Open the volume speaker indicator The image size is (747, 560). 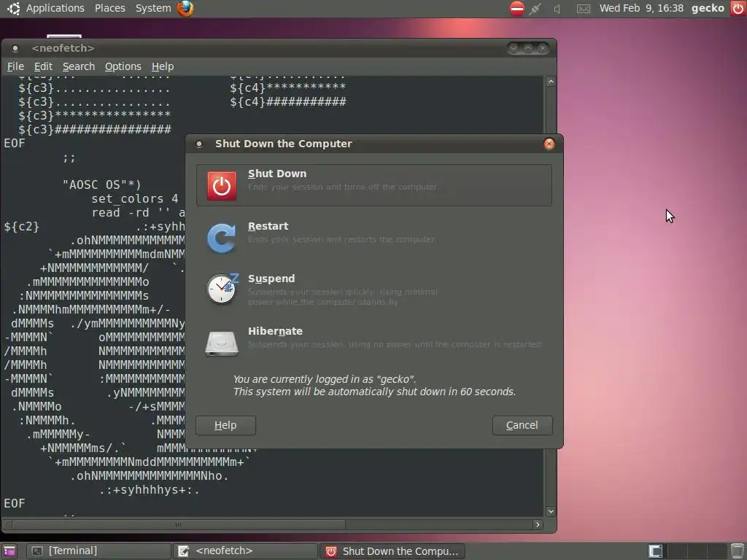(x=557, y=9)
